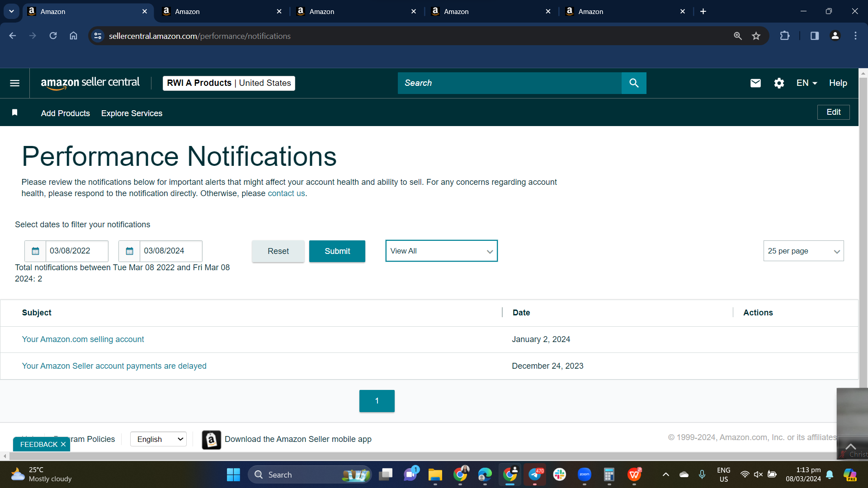Open the tab search dropdown arrow
This screenshot has width=868, height=488.
[11, 11]
